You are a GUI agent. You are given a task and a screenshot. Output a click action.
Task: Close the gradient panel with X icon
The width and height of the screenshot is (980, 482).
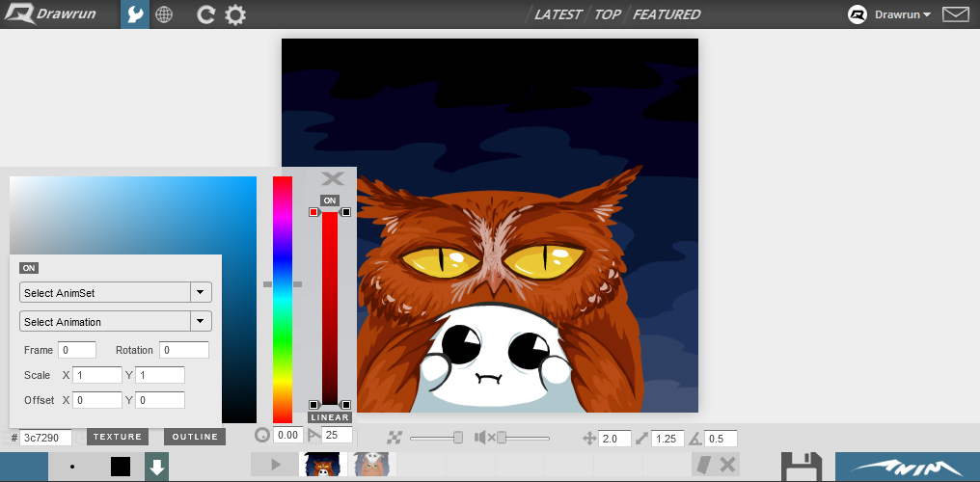(333, 178)
